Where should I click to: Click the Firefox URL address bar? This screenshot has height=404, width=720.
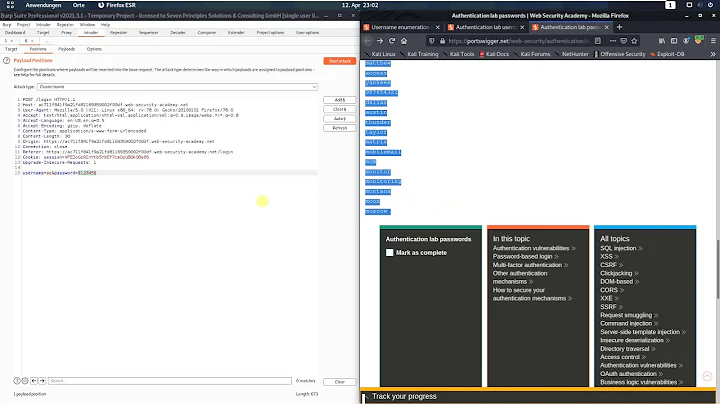[517, 41]
